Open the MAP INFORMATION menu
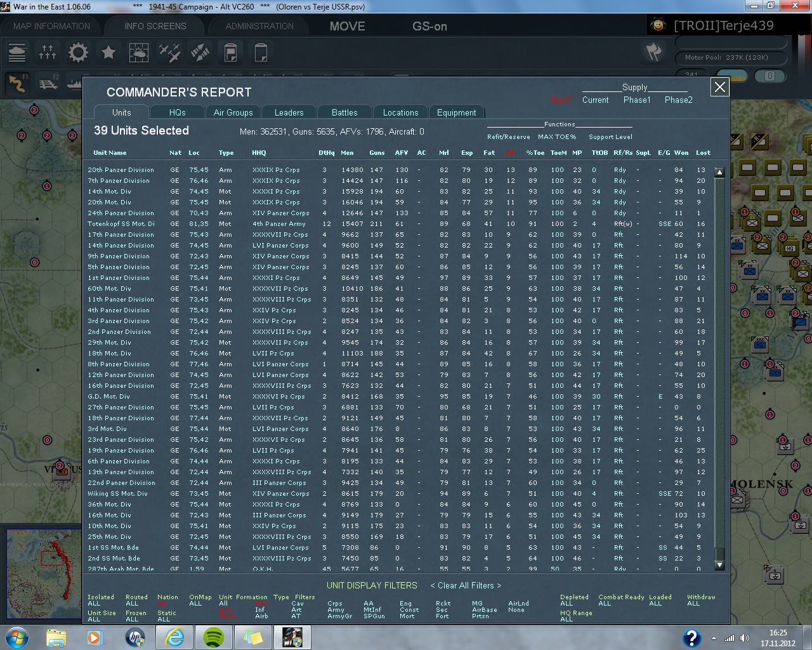This screenshot has height=650, width=812. point(51,26)
